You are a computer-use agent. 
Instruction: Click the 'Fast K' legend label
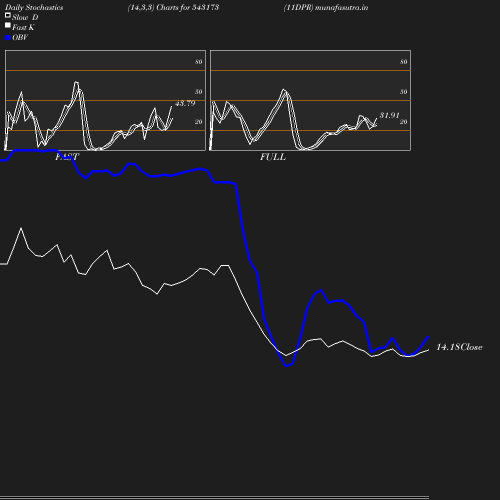point(23,27)
